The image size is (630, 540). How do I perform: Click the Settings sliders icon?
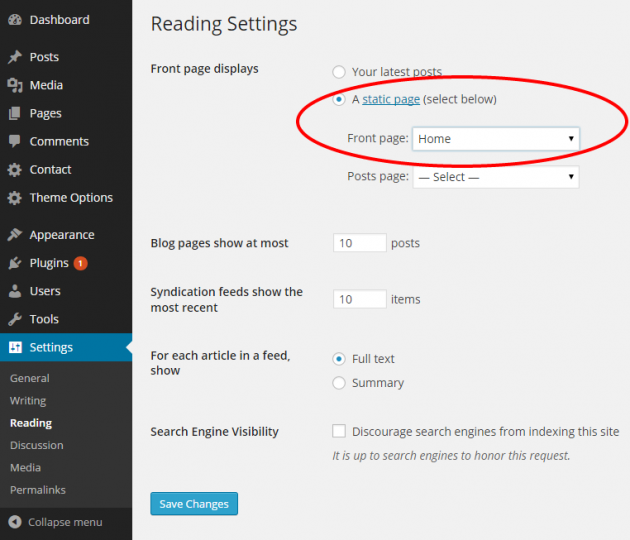click(x=15, y=348)
